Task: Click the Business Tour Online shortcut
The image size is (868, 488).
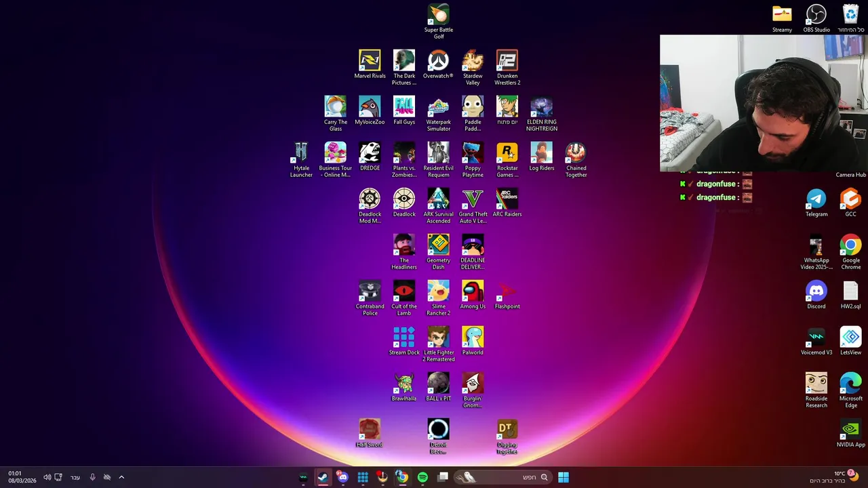Action: (335, 159)
